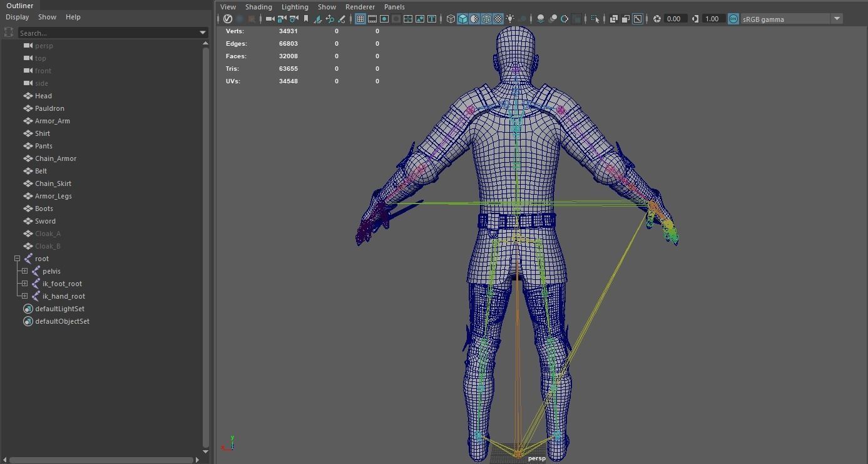This screenshot has height=464, width=868.
Task: Select the Chain_Armor mesh in Outliner
Action: tap(55, 158)
